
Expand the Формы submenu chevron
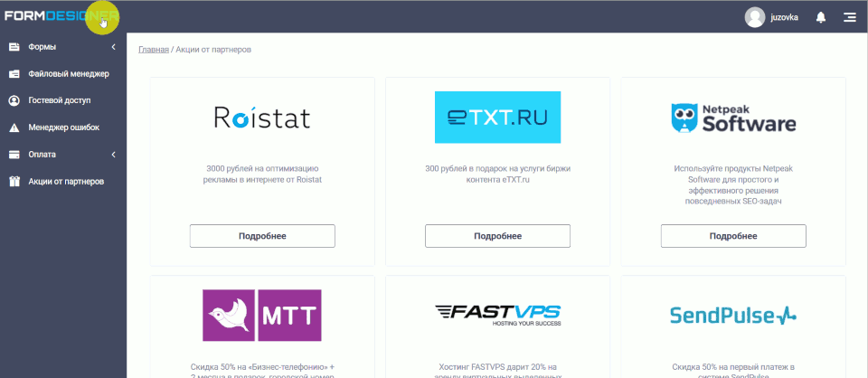[113, 47]
